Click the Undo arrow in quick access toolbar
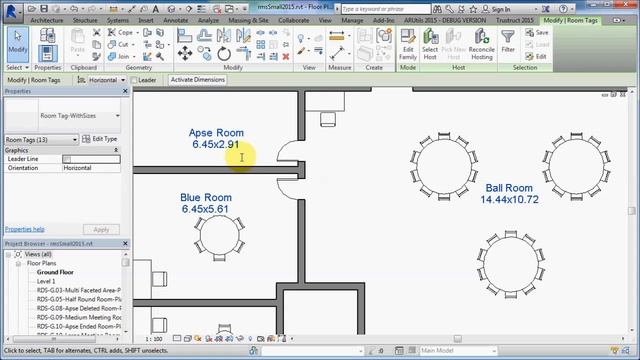This screenshot has height=360, width=640. coord(74,9)
